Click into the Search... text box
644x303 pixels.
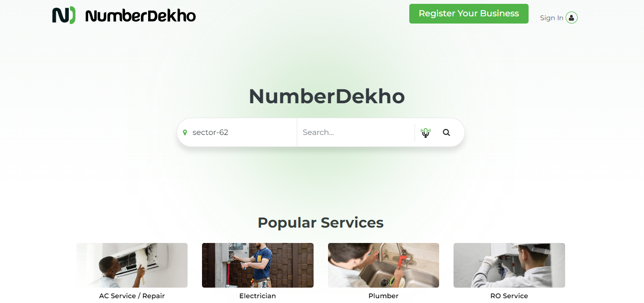click(x=355, y=133)
